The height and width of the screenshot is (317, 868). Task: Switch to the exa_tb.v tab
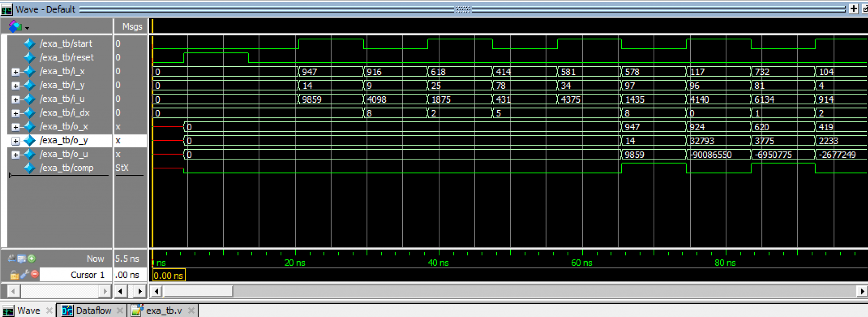click(163, 311)
